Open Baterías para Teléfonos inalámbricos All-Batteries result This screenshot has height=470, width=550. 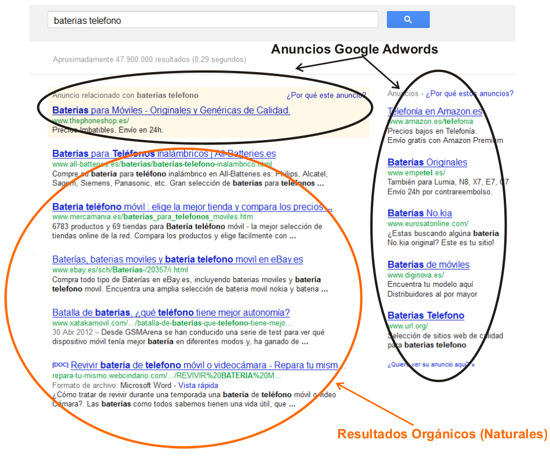click(x=164, y=154)
